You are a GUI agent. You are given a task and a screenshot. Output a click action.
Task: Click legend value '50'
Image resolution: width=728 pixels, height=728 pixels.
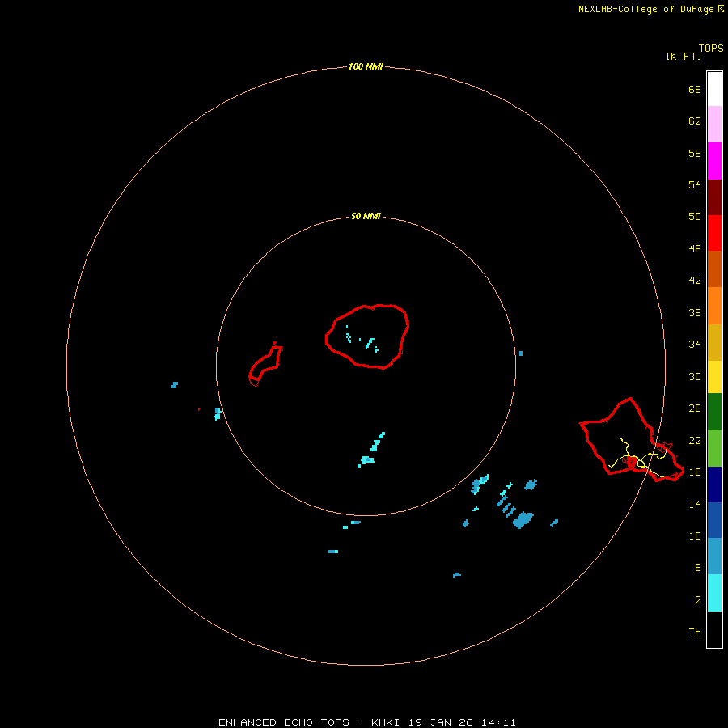695,216
